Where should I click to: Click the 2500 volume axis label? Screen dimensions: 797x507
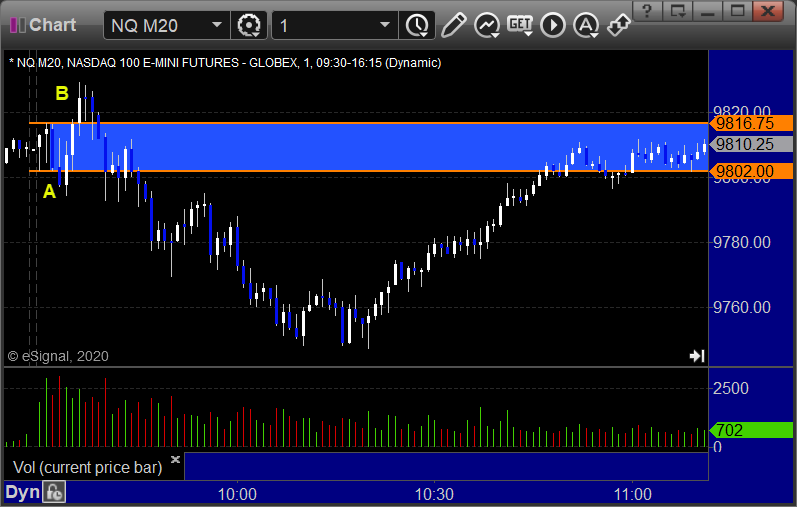click(730, 389)
